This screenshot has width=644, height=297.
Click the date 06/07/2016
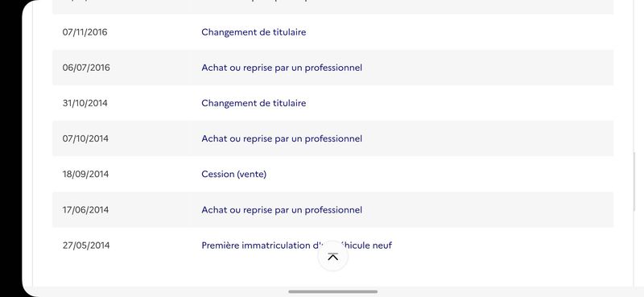[86, 68]
